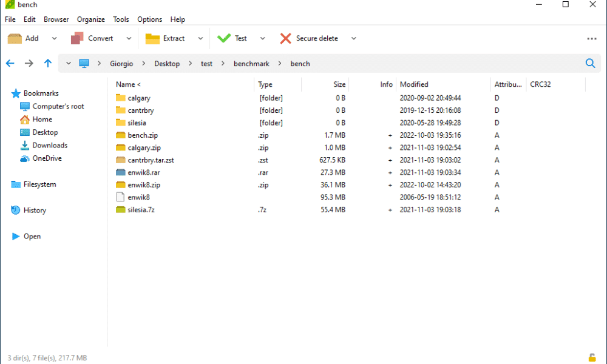The image size is (607, 364).
Task: Select the cantrbry folder name
Action: tap(141, 110)
